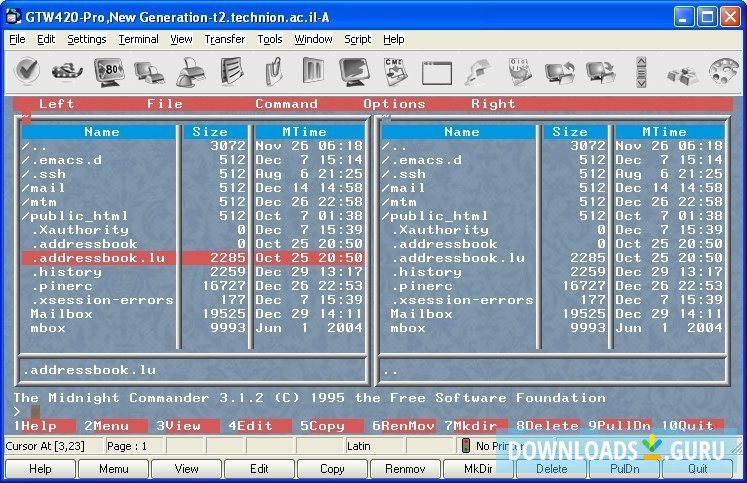This screenshot has width=747, height=483.
Task: Click the paperclip icon in the toolbar
Action: pos(273,72)
